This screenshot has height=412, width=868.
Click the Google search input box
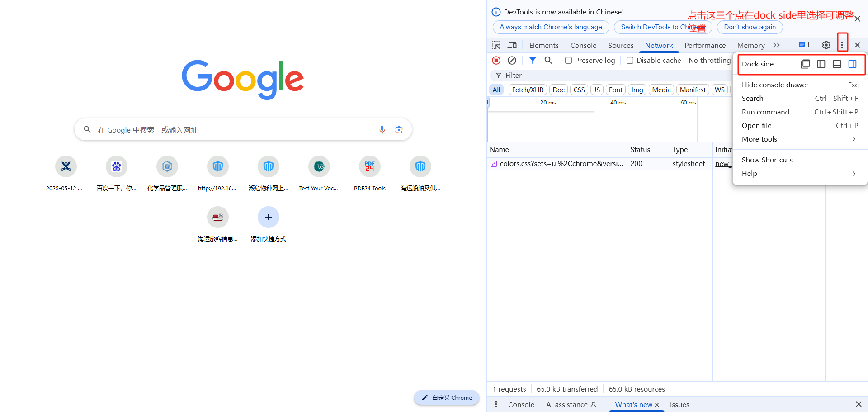click(x=243, y=130)
